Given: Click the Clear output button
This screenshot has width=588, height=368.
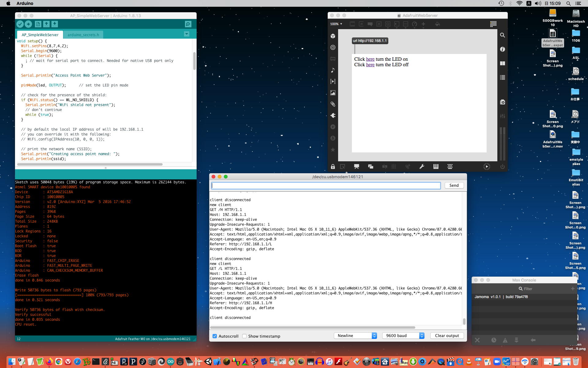Looking at the screenshot, I should [x=447, y=336].
